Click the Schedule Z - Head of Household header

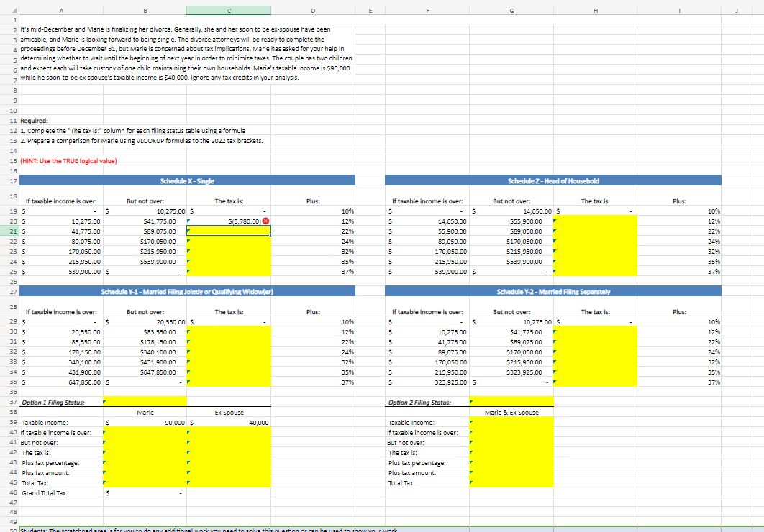coord(553,181)
